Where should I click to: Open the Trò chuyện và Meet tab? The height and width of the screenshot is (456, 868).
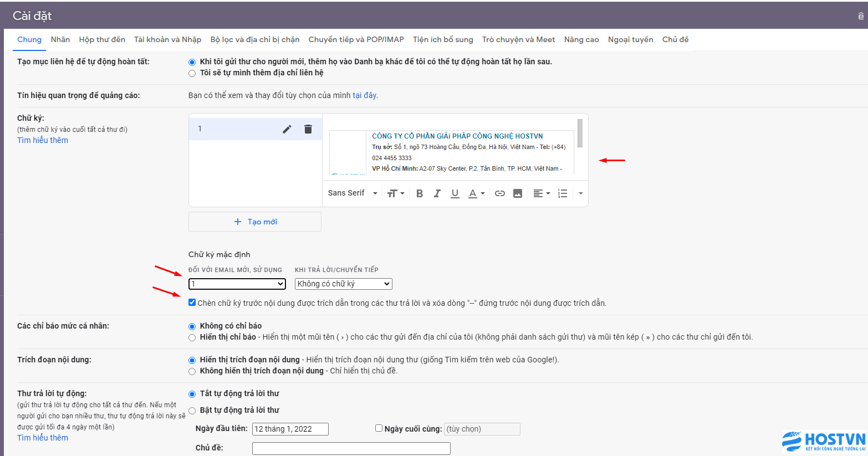(519, 39)
